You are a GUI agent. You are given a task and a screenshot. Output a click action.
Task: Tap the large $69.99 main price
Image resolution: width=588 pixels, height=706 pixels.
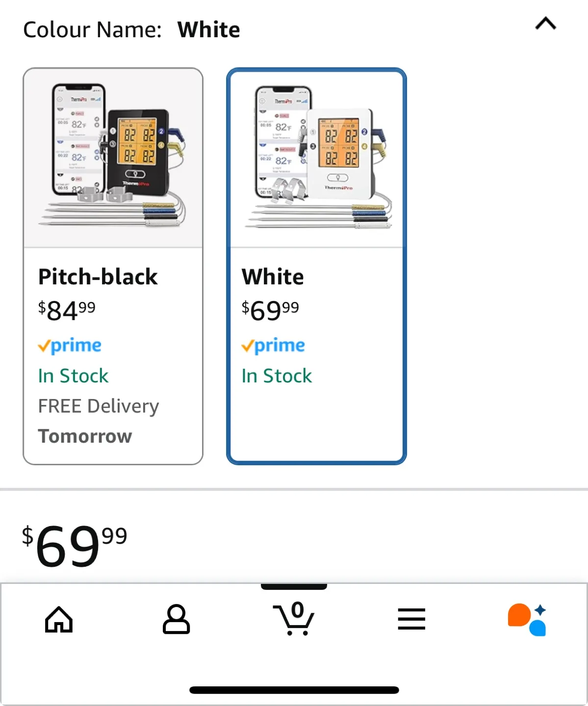(x=75, y=545)
